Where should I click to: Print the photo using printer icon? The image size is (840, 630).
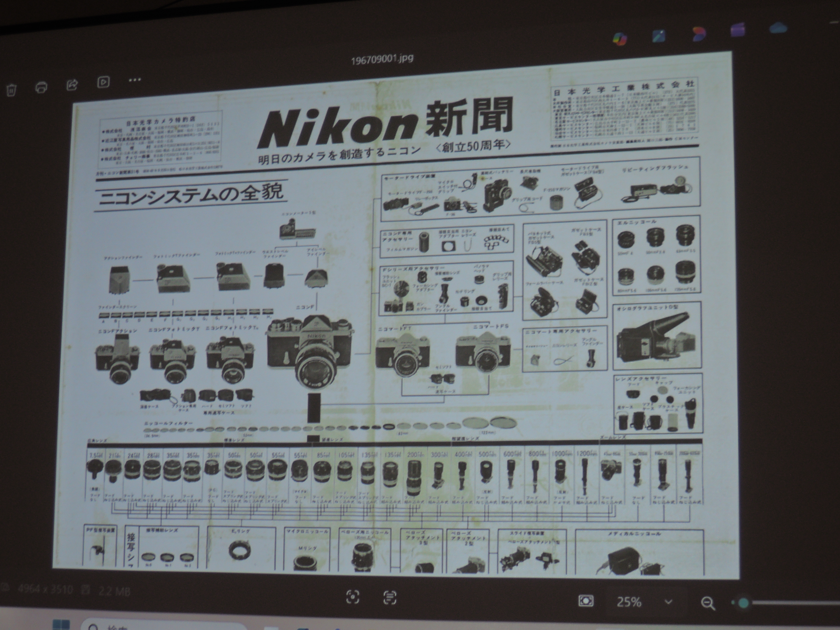[41, 87]
